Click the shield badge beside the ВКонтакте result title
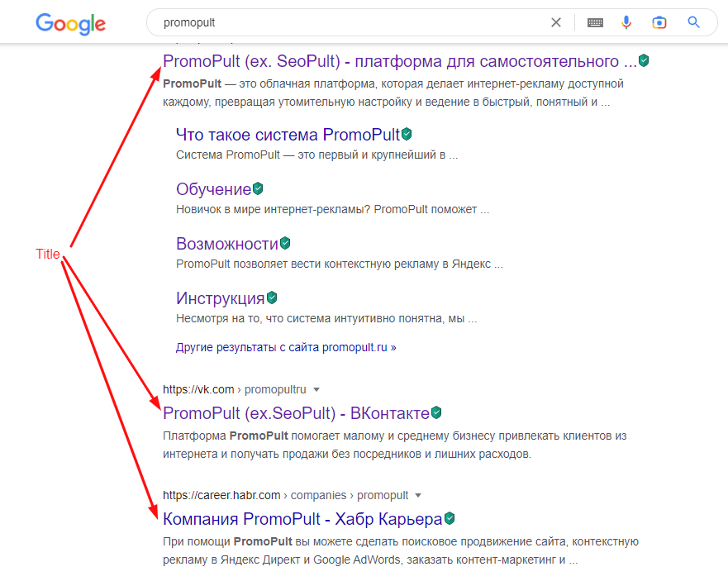 pyautogui.click(x=435, y=412)
